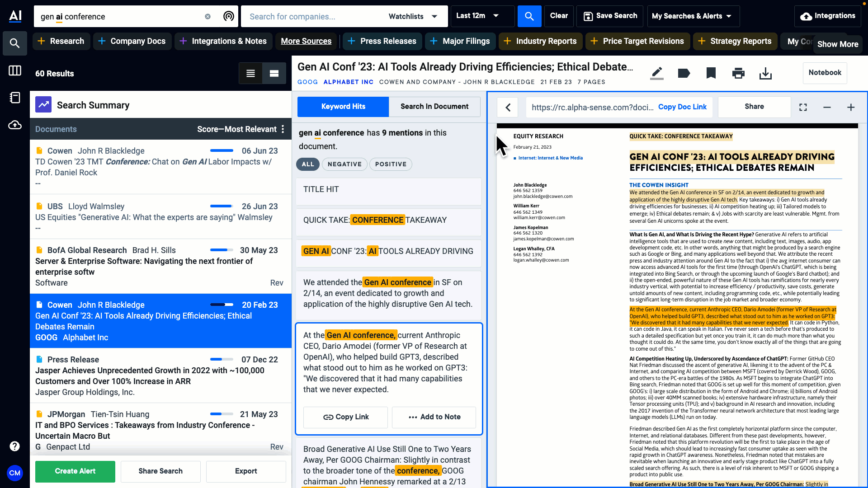Toggle fullscreen document view
This screenshot has height=488, width=868.
coord(803,107)
